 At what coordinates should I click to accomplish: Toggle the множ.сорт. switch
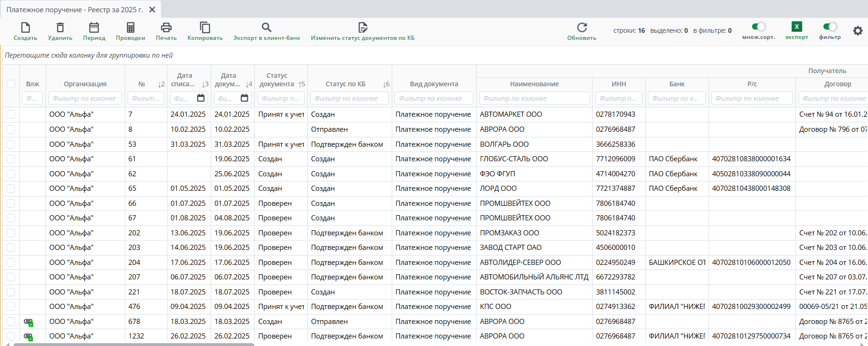758,27
